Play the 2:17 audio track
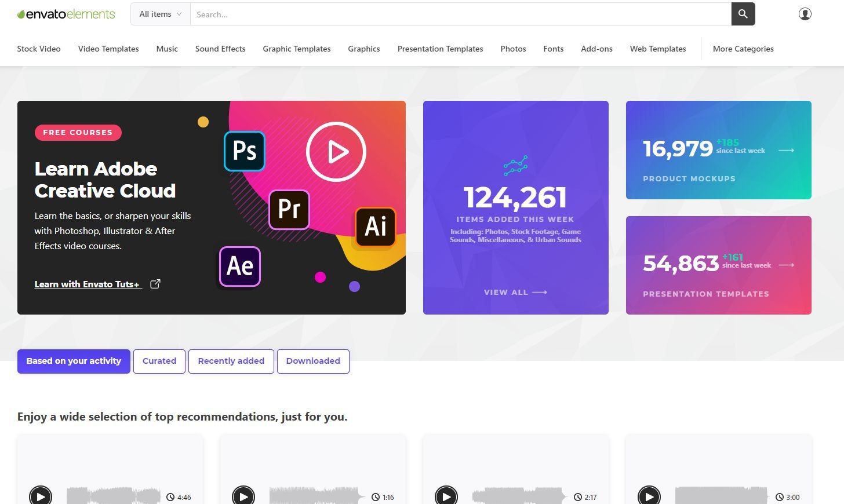This screenshot has height=504, width=844. pos(446,496)
